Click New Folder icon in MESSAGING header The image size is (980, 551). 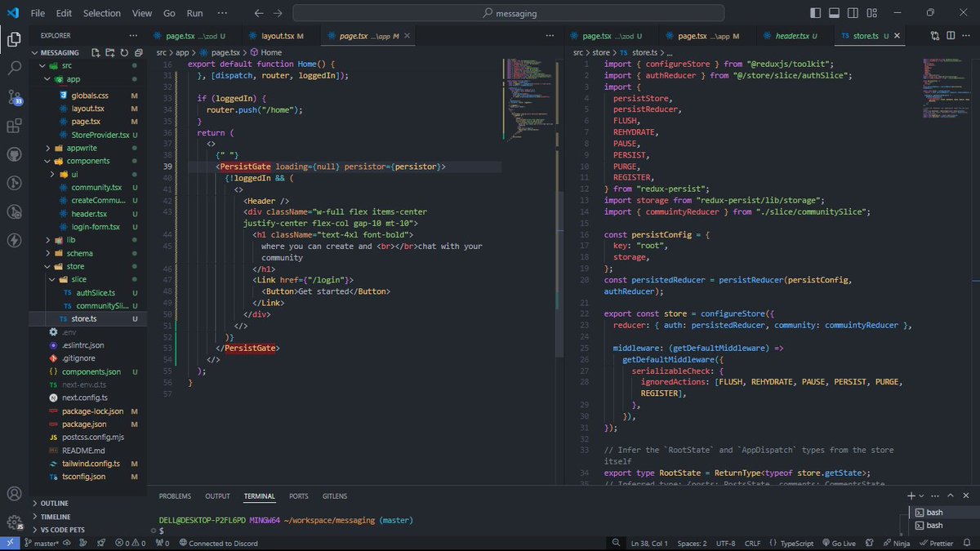110,52
